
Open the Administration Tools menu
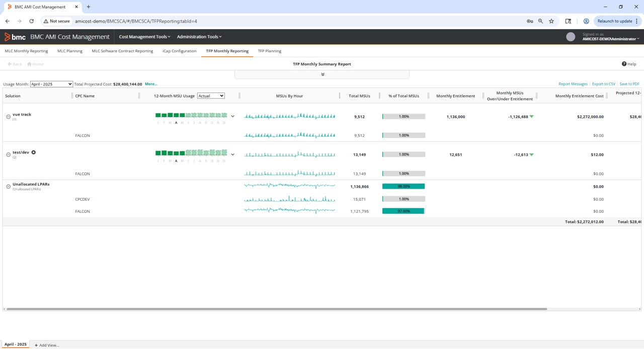(x=199, y=36)
